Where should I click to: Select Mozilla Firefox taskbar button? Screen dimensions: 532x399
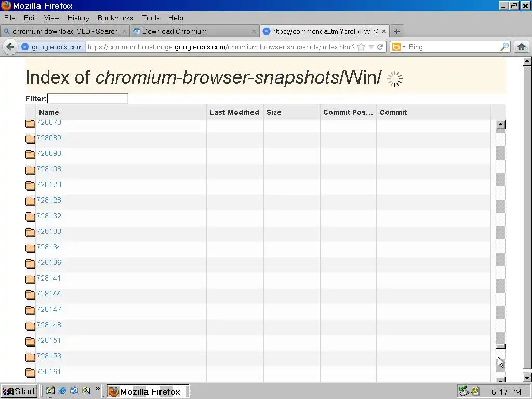(148, 391)
